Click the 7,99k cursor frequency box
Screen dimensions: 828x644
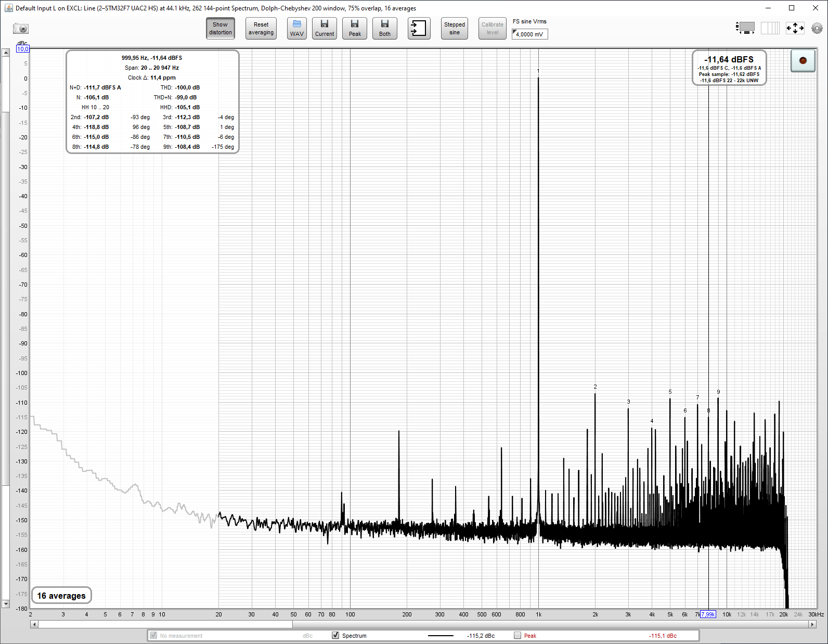(708, 614)
